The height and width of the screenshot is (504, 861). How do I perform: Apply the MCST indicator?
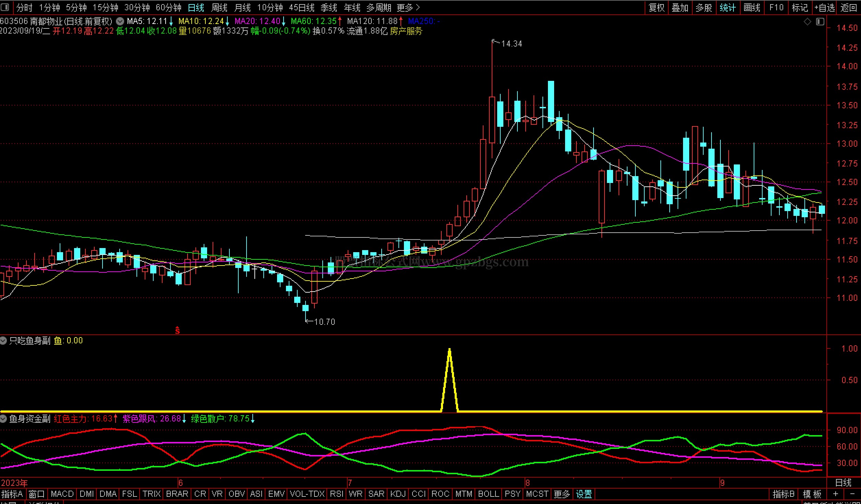[537, 494]
